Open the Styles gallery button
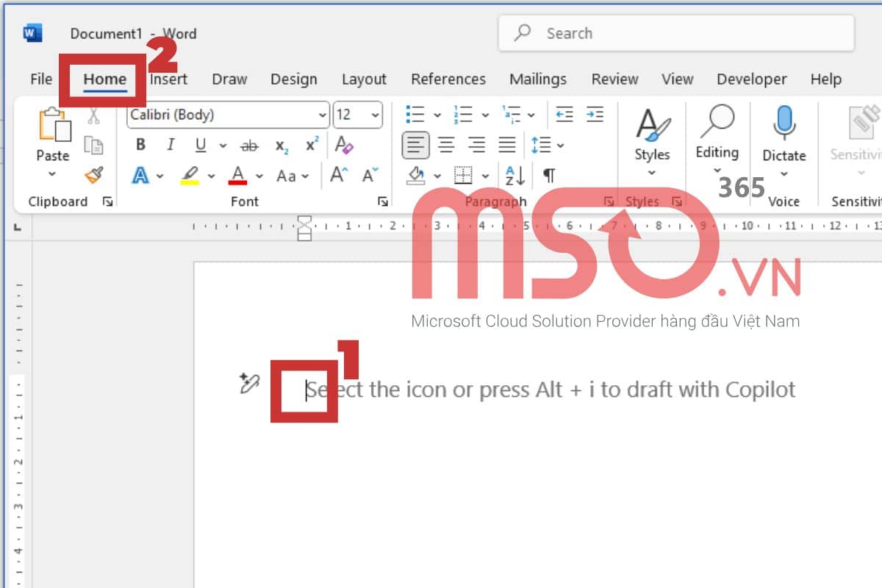The height and width of the screenshot is (588, 882). tap(652, 143)
